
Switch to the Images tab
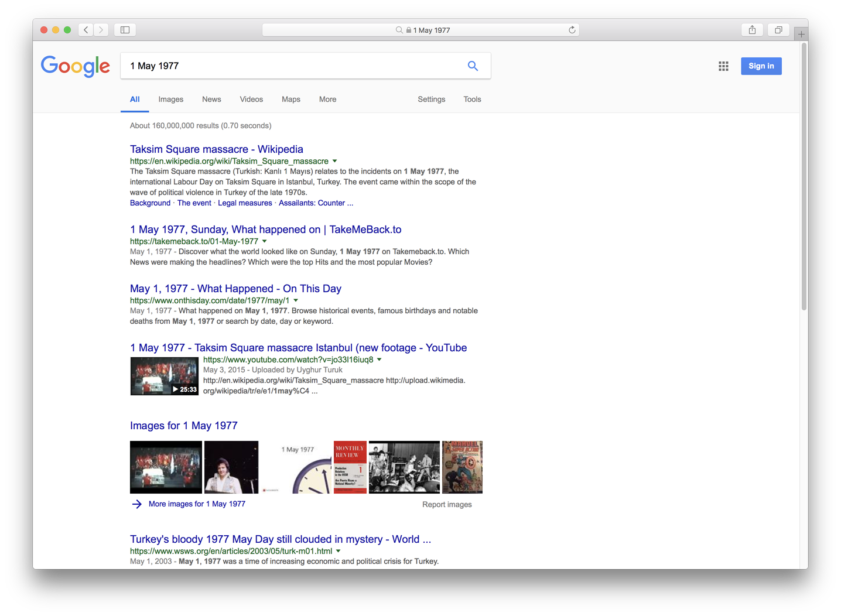pos(171,100)
